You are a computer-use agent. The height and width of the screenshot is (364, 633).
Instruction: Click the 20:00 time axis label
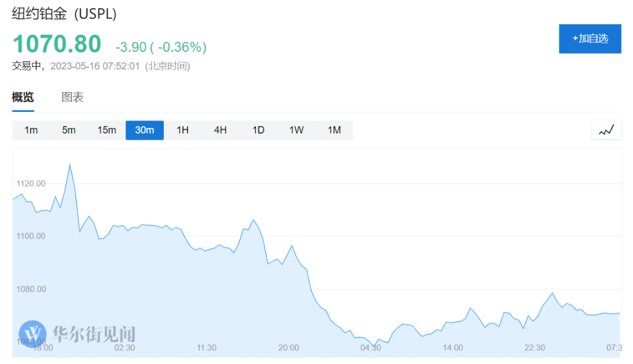[x=289, y=348]
